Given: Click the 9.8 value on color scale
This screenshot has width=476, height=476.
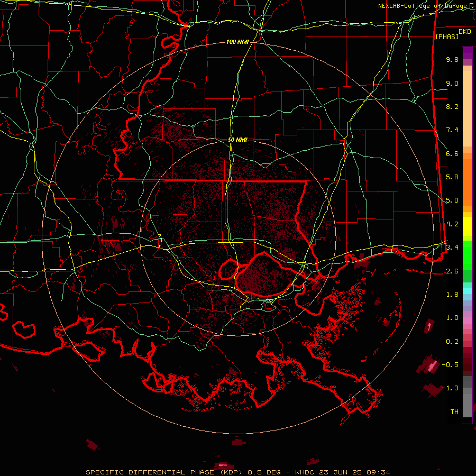Looking at the screenshot, I should [x=452, y=60].
